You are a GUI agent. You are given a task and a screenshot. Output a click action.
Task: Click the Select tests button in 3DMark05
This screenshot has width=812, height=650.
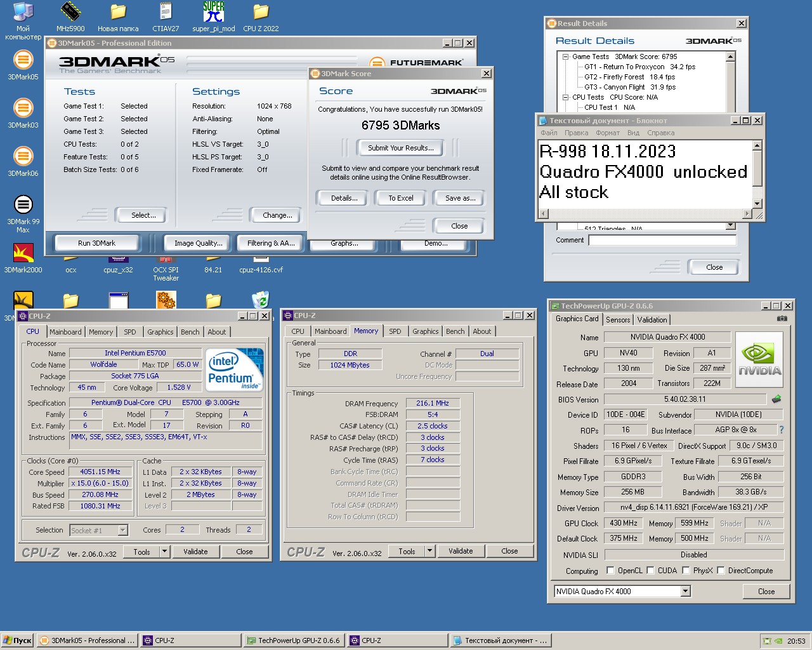143,215
